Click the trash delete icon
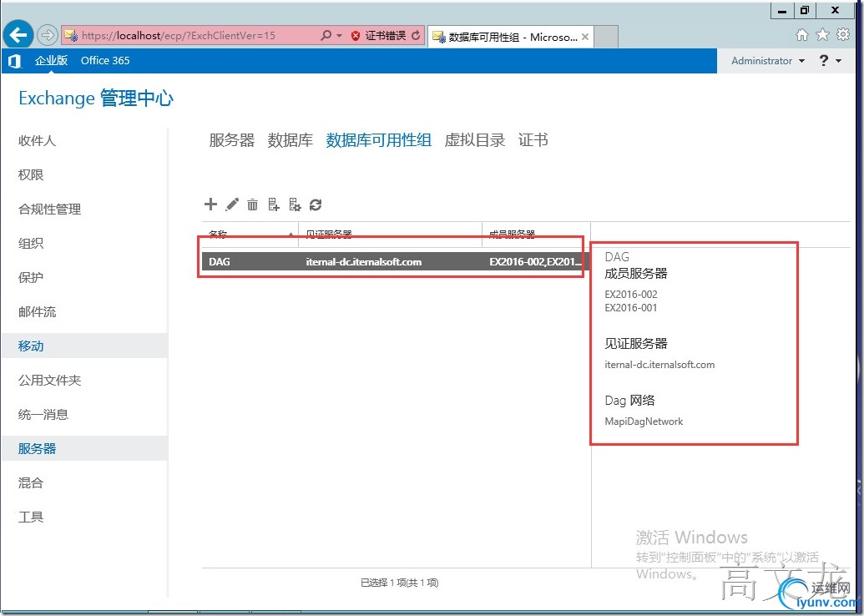The height and width of the screenshot is (616, 864). [x=252, y=204]
